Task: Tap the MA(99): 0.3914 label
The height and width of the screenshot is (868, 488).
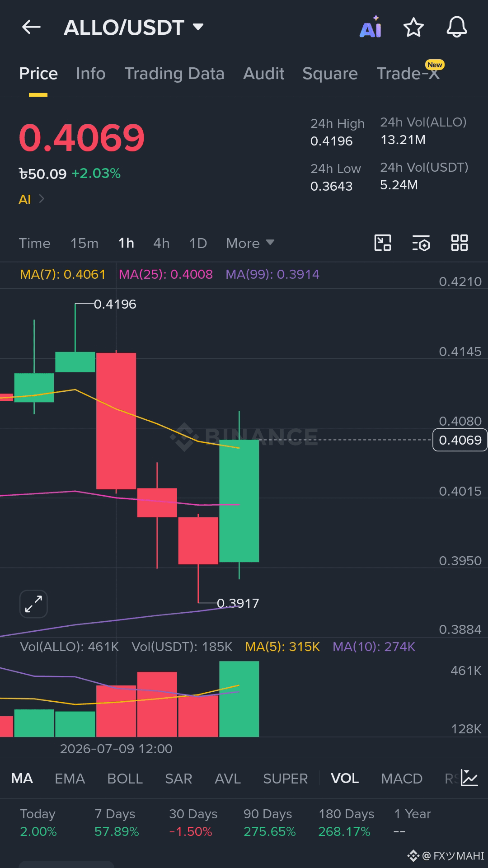Action: [x=272, y=274]
